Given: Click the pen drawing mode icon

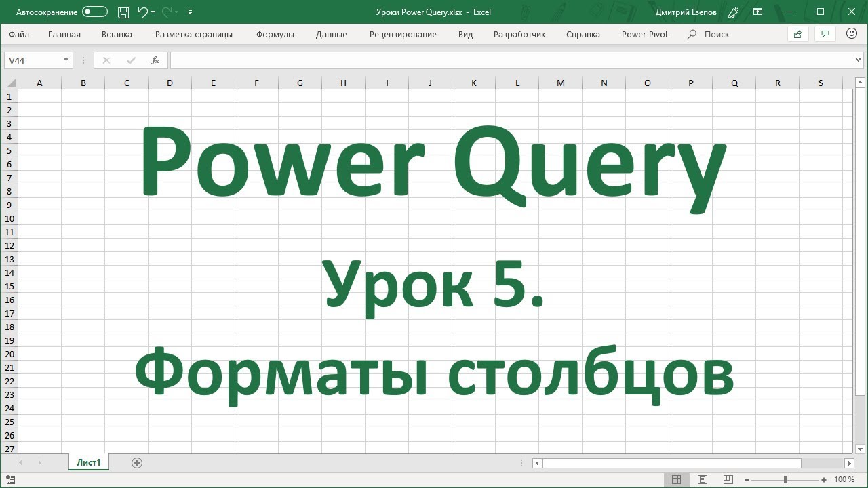Looking at the screenshot, I should click(x=733, y=12).
